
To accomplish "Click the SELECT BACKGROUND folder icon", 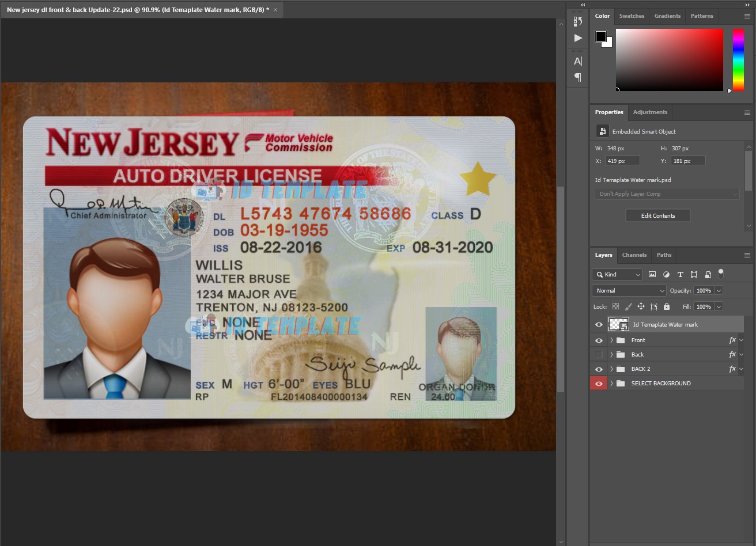I will tap(621, 384).
